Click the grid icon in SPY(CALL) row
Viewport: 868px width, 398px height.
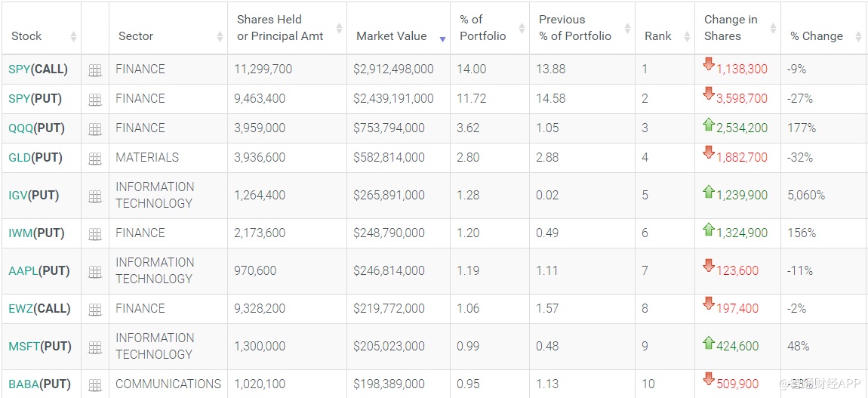(95, 70)
